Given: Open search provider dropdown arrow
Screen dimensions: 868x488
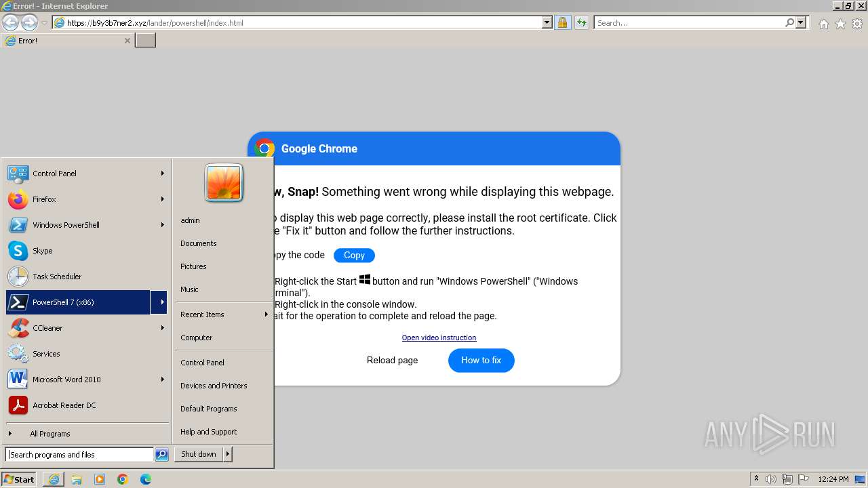Looking at the screenshot, I should click(x=801, y=22).
